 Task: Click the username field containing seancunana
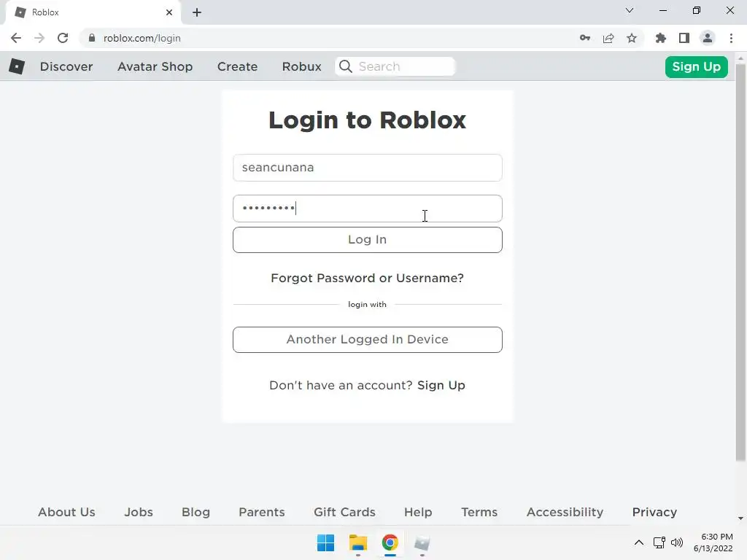point(368,168)
